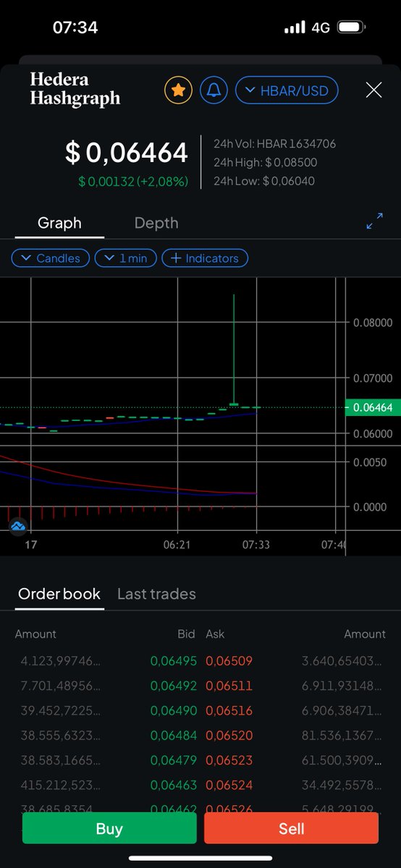Select bid price 0,06479
This screenshot has width=401, height=868.
point(173,760)
